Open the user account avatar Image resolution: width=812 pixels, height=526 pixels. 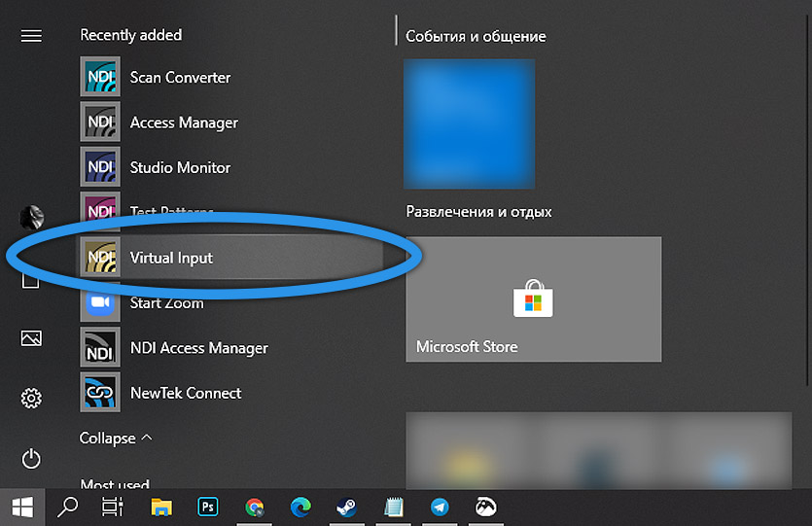coord(31,217)
